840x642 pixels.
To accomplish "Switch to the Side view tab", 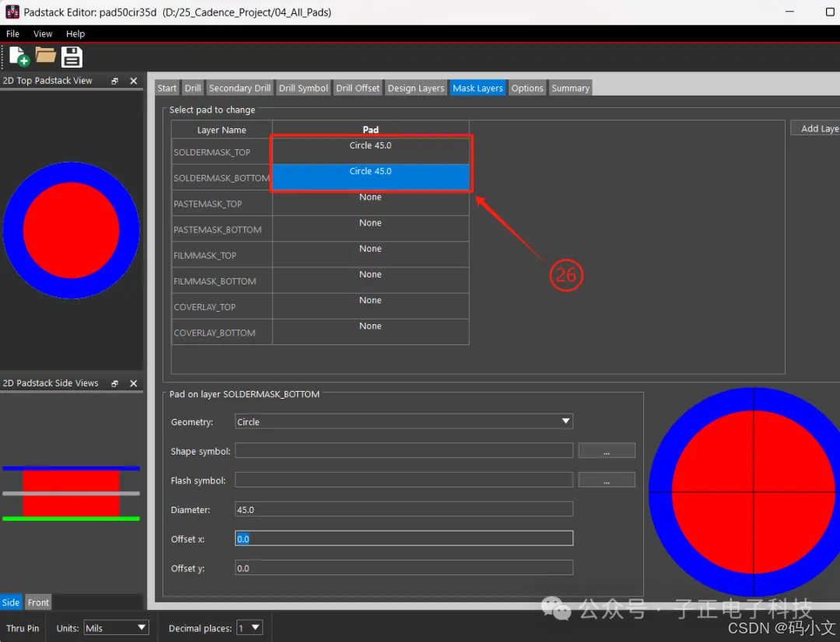I will pos(11,602).
